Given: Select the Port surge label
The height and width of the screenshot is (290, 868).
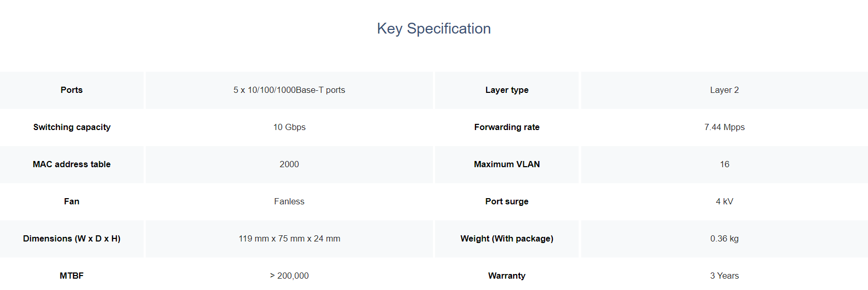Looking at the screenshot, I should [507, 201].
